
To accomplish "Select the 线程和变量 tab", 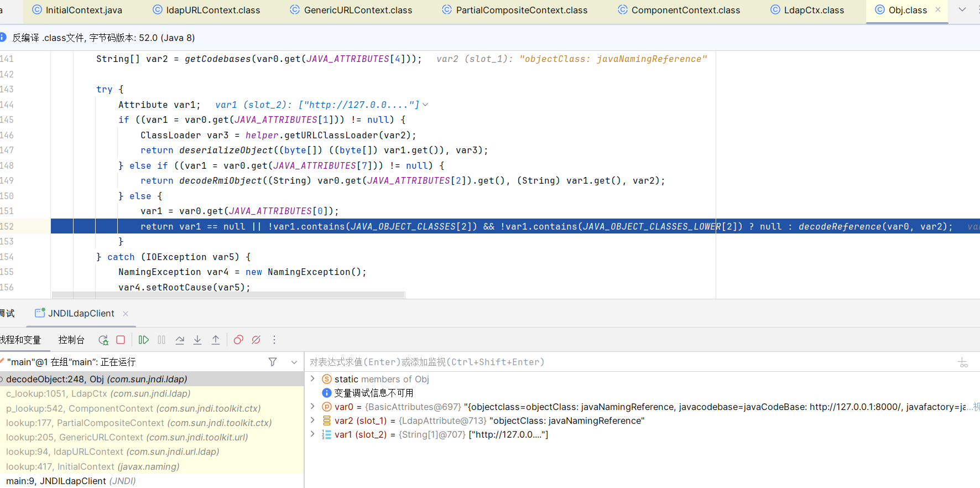I will [x=20, y=340].
